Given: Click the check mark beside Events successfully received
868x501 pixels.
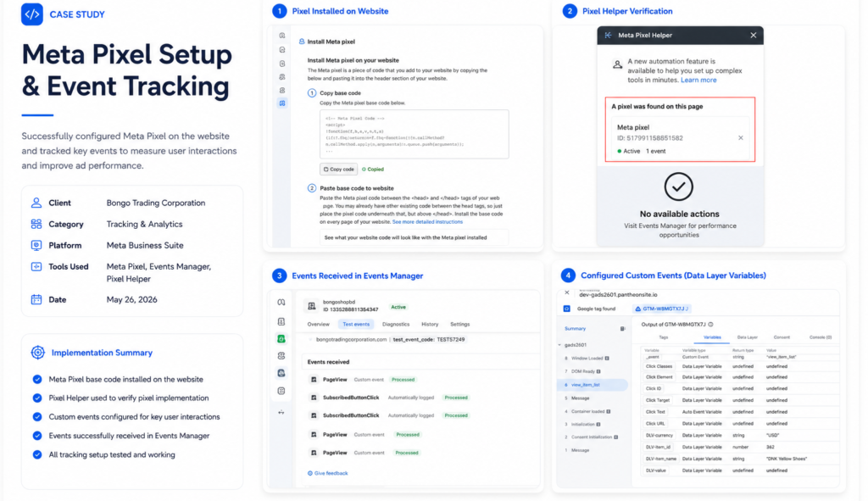Looking at the screenshot, I should click(37, 436).
